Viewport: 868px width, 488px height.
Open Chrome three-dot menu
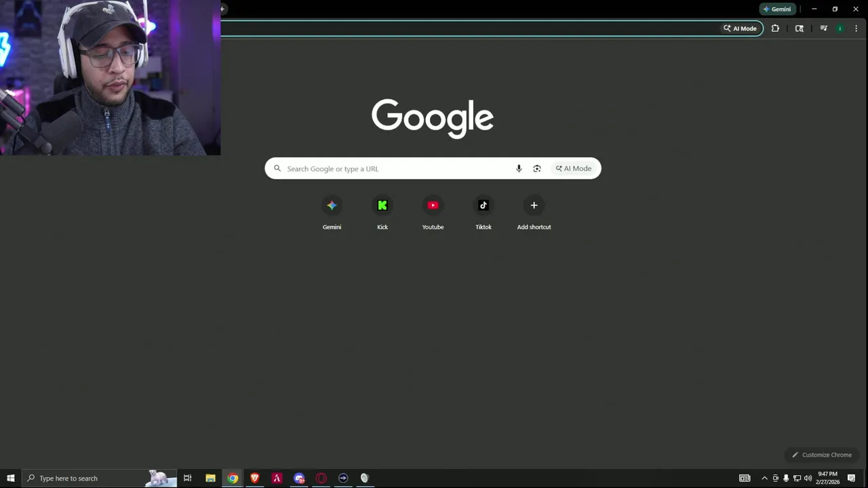point(856,28)
